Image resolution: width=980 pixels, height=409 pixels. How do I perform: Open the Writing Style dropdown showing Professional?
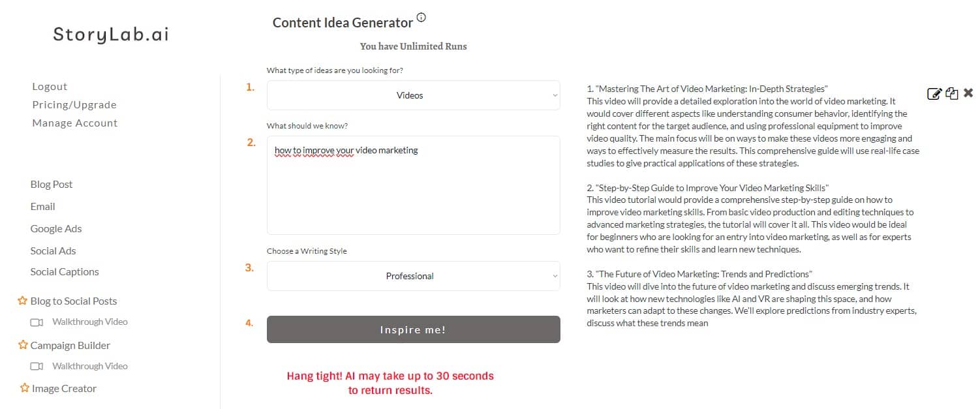(412, 276)
